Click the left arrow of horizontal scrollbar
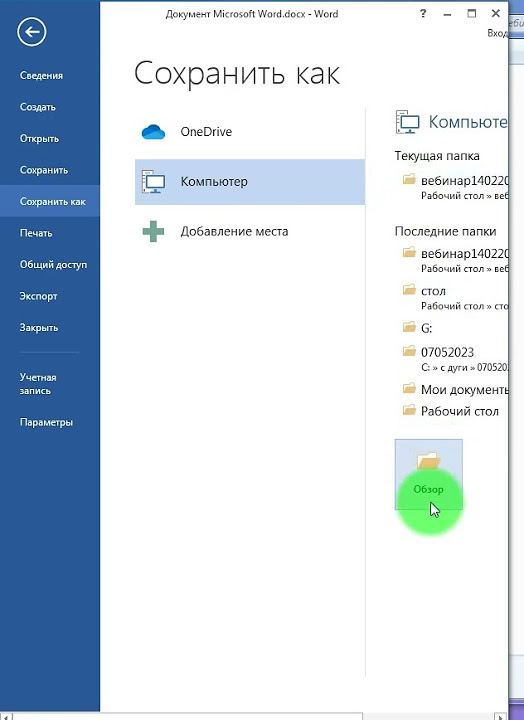The height and width of the screenshot is (720, 524). coord(6,716)
